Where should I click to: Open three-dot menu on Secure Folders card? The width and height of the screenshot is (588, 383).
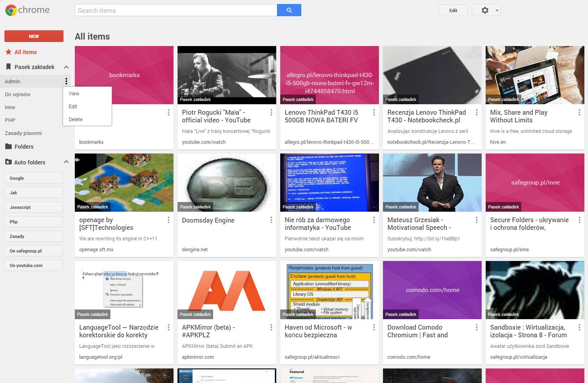click(580, 220)
